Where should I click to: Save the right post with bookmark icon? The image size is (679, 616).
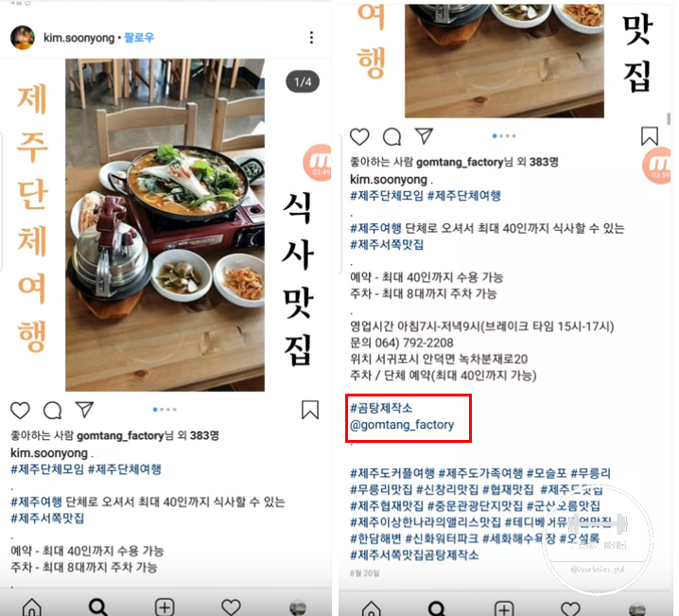coord(650,136)
